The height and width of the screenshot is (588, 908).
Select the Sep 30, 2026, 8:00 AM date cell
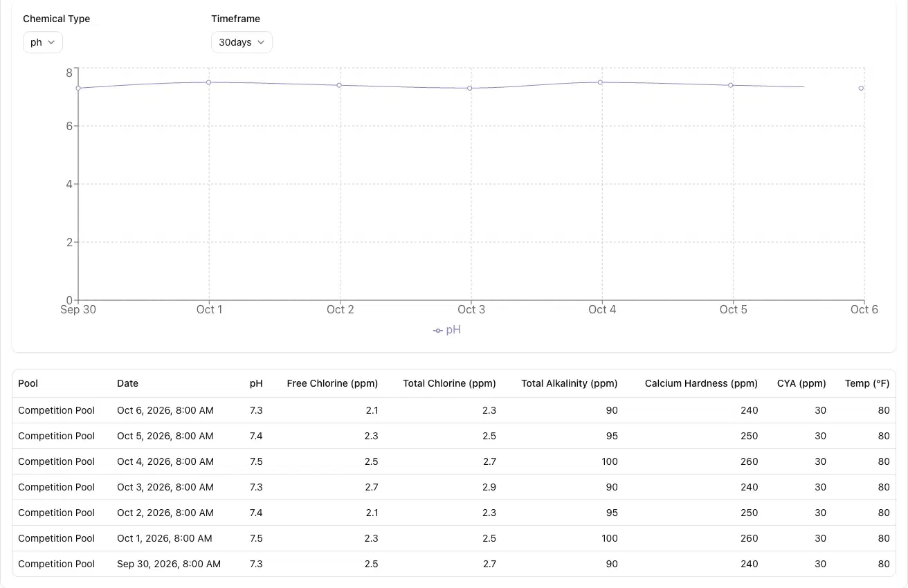(169, 564)
